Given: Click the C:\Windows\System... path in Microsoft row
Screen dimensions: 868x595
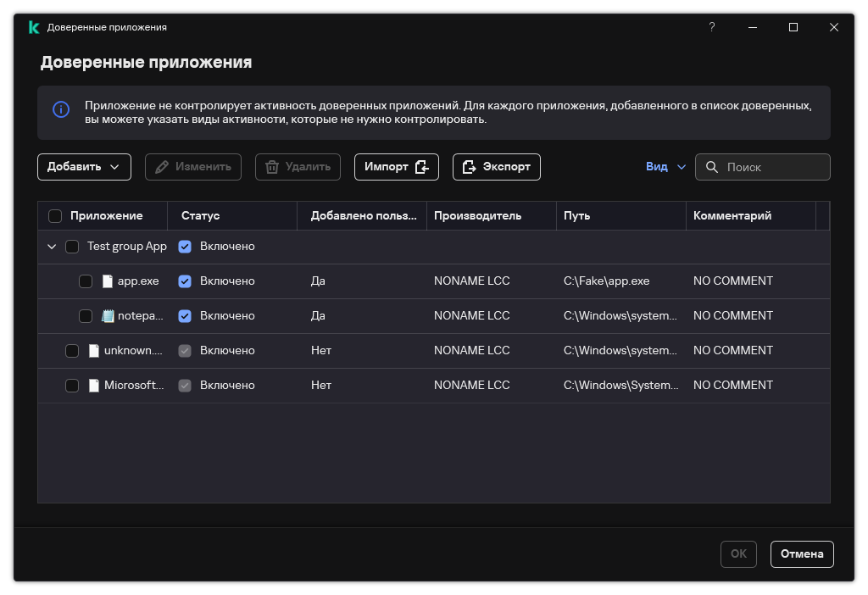Looking at the screenshot, I should [620, 386].
